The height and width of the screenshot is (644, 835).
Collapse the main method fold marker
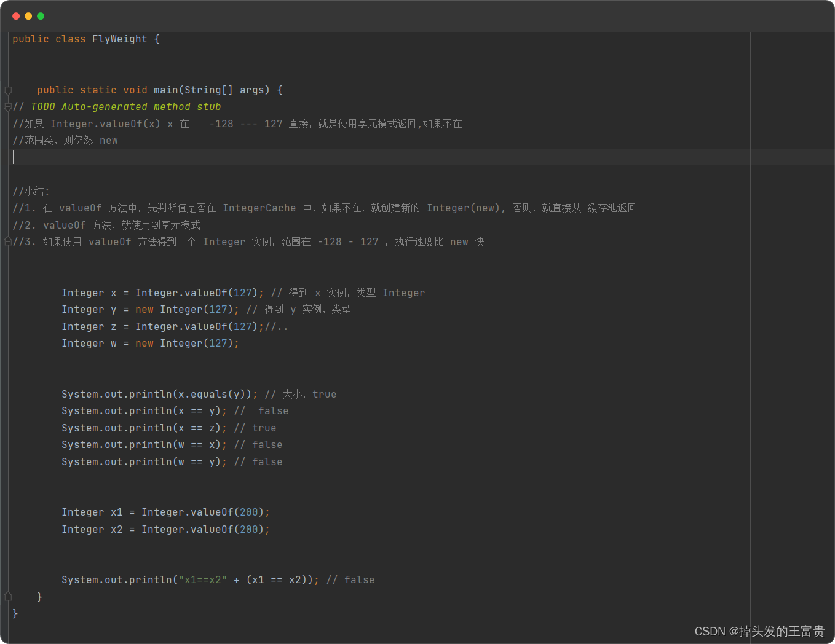tap(8, 90)
